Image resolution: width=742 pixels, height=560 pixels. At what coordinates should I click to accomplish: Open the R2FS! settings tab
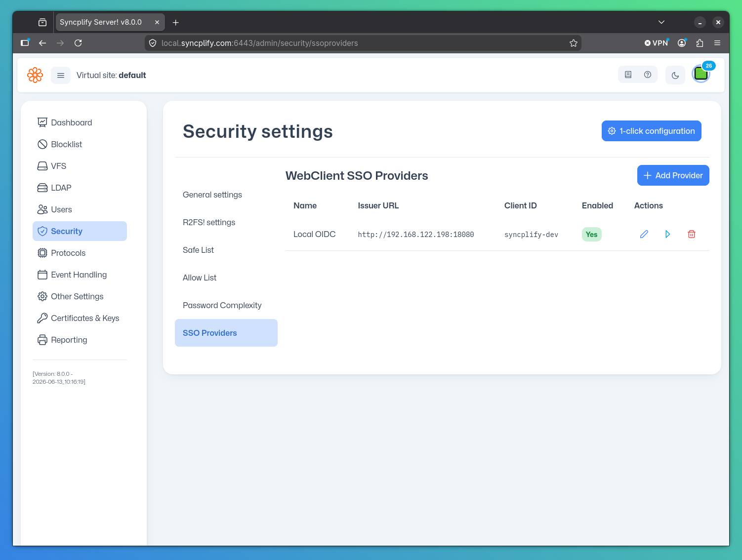[x=226, y=222]
